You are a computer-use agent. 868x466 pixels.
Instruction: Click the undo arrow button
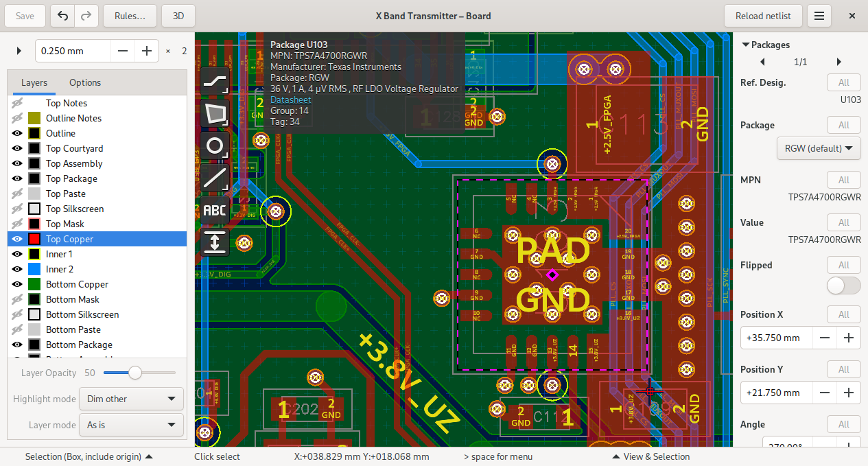click(x=63, y=16)
